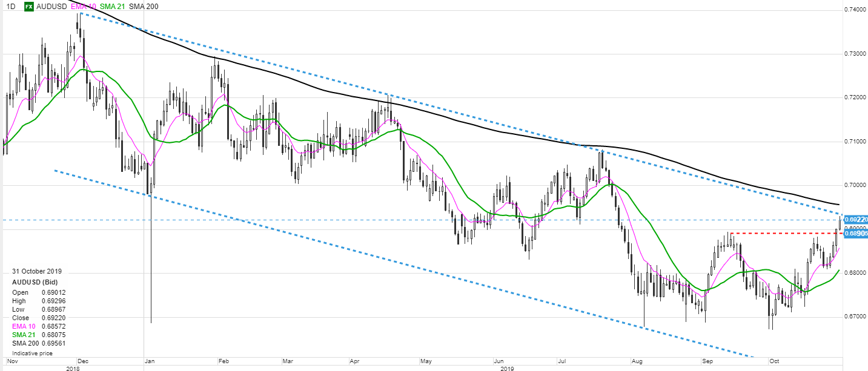Click the 2019 year label on time axis
The width and height of the screenshot is (868, 371).
click(x=508, y=367)
